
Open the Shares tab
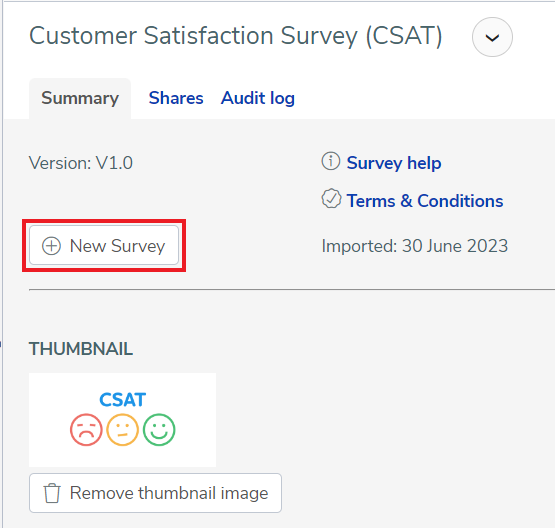(176, 98)
